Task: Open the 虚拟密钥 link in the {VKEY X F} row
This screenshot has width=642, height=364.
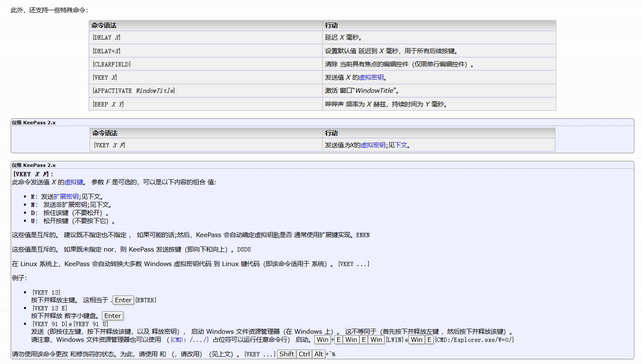Action: point(373,145)
